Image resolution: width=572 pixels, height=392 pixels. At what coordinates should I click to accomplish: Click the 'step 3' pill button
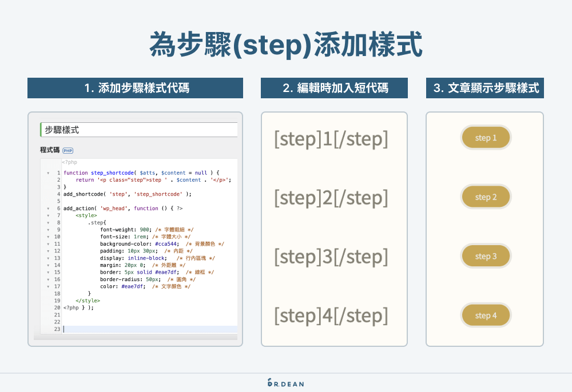tap(486, 255)
